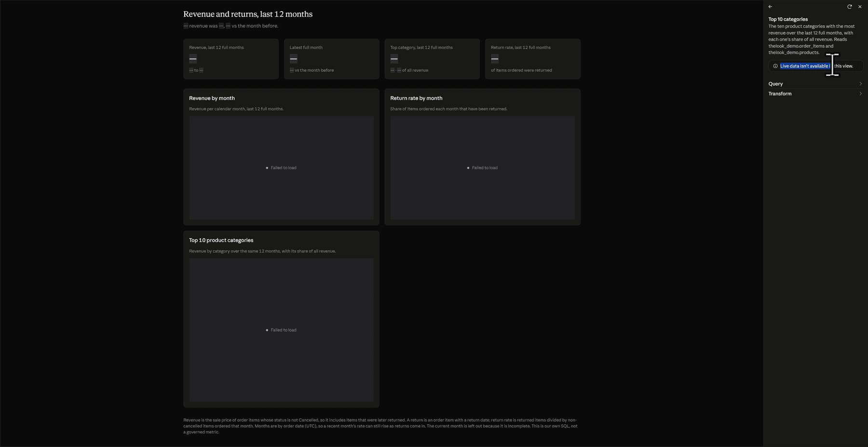The height and width of the screenshot is (447, 868).
Task: Select the 'Revenue, last 12 full months' card label
Action: pos(216,47)
